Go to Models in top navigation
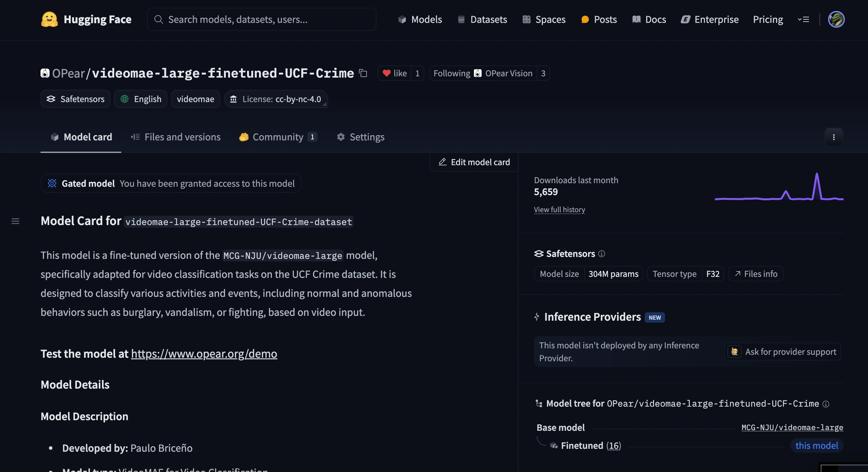Image resolution: width=868 pixels, height=472 pixels. 420,19
